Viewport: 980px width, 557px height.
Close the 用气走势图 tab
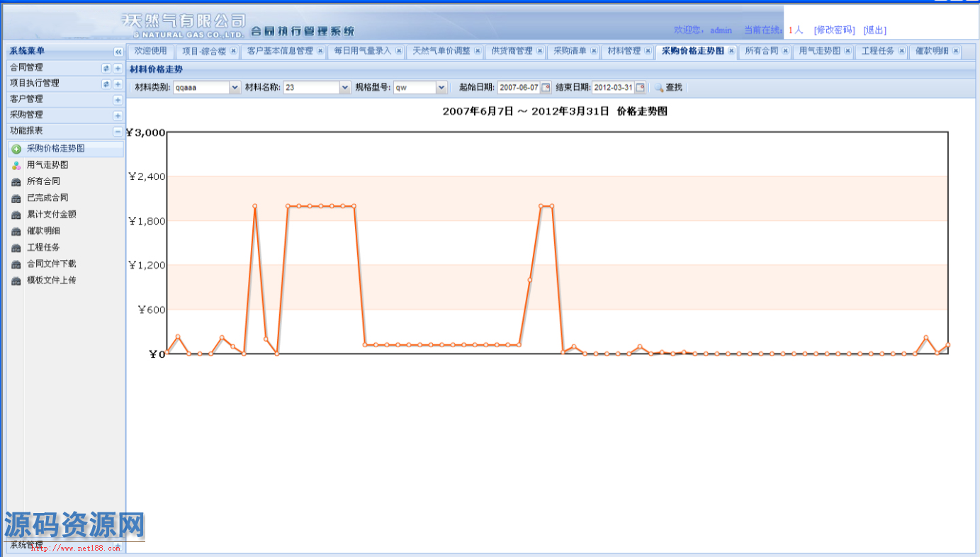(x=848, y=51)
